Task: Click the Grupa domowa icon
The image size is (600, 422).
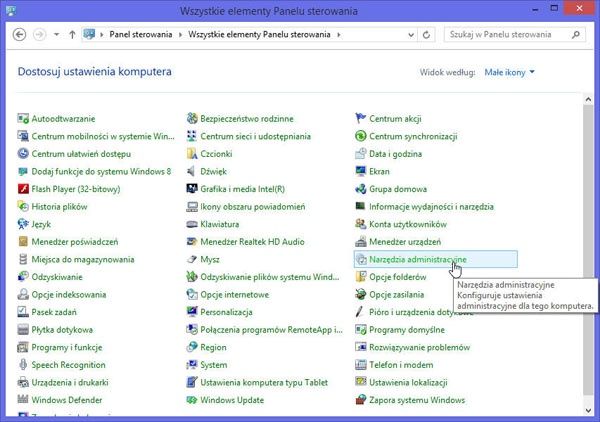Action: pyautogui.click(x=360, y=189)
